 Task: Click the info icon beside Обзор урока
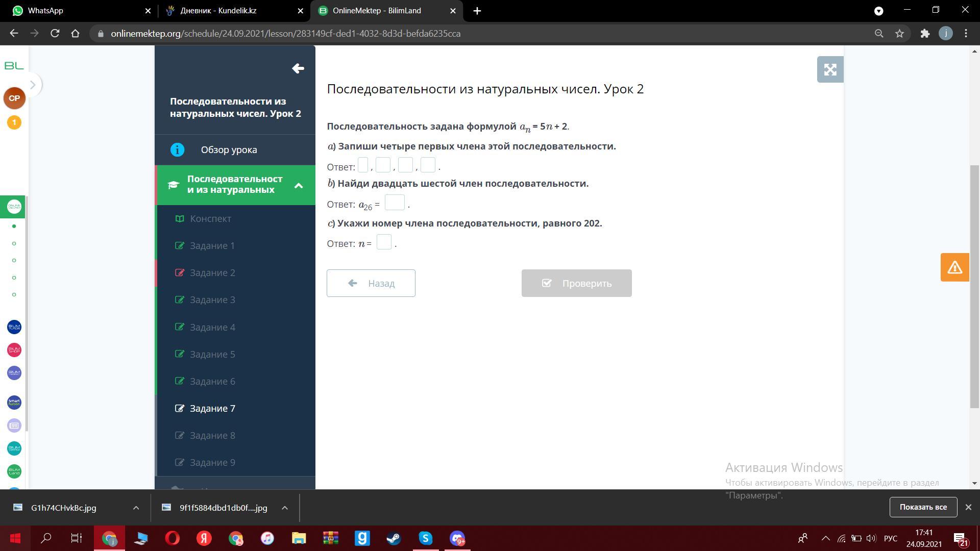[177, 149]
